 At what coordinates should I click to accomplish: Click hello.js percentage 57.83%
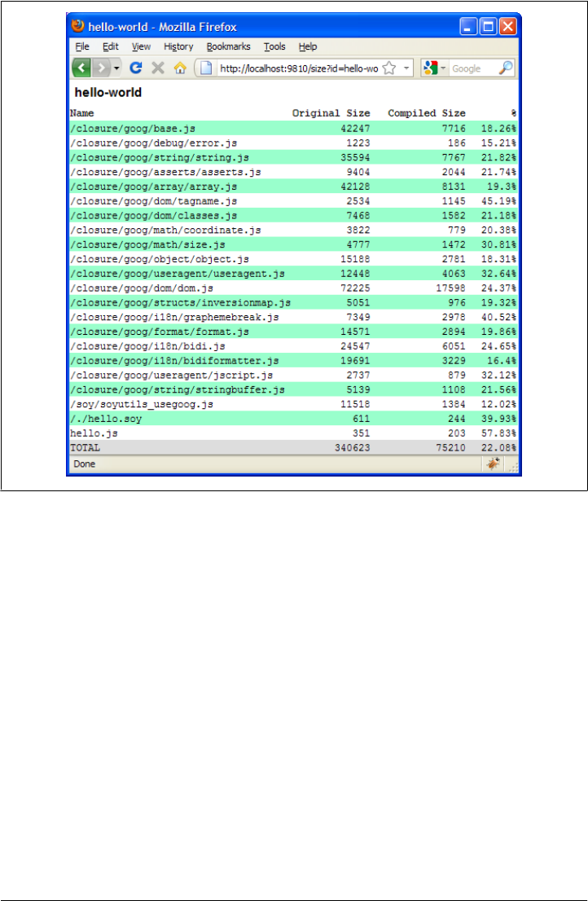coord(498,433)
